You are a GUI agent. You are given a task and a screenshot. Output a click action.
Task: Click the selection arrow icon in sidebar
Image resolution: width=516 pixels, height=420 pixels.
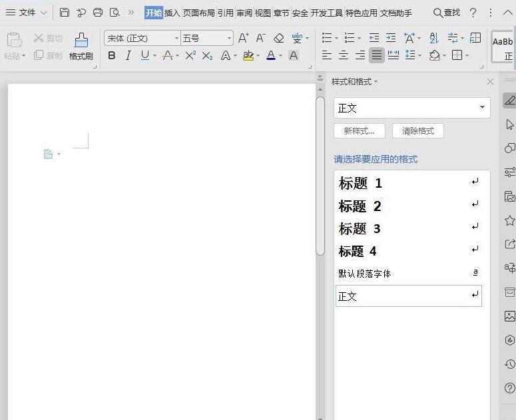coord(510,124)
